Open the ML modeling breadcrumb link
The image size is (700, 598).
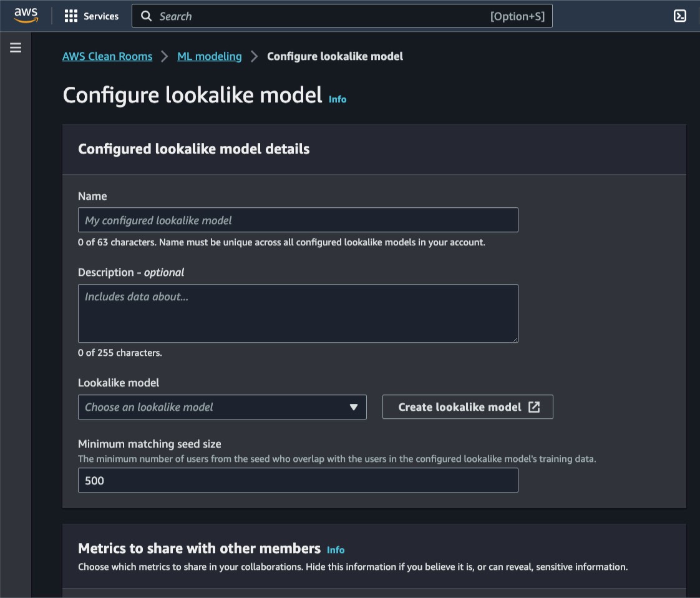click(210, 56)
